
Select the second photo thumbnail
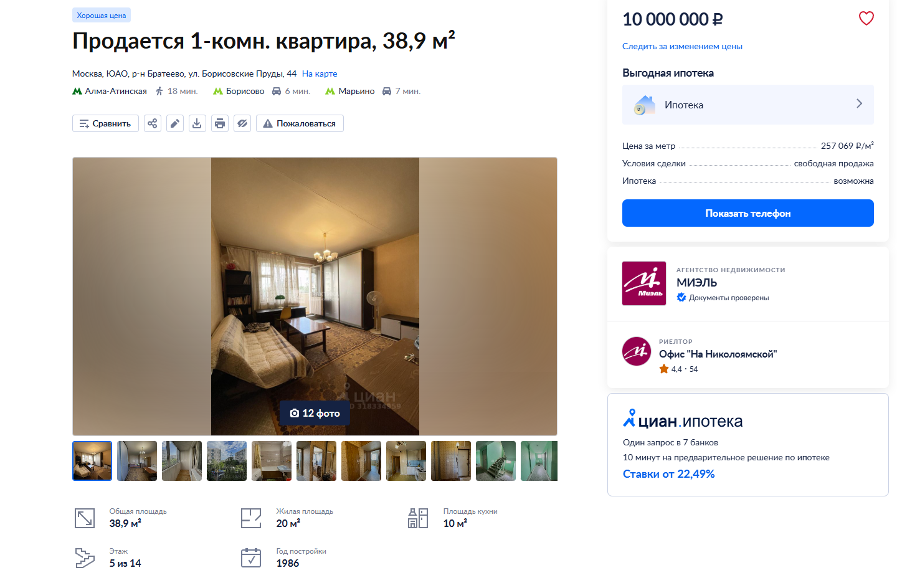tap(137, 461)
